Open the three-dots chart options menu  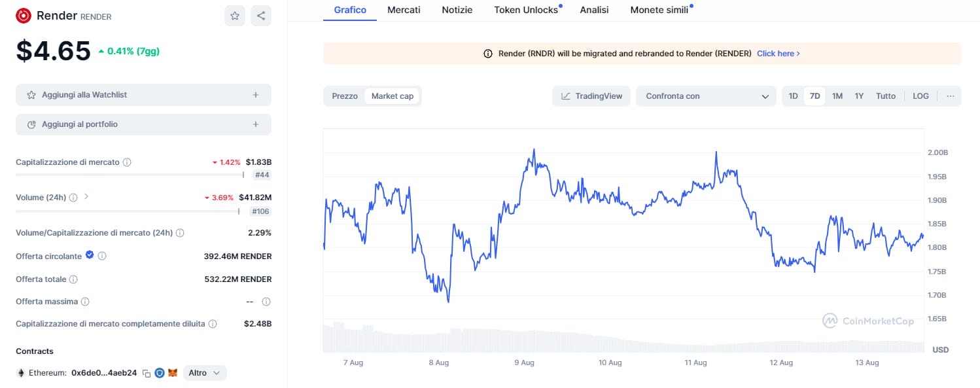[x=950, y=96]
